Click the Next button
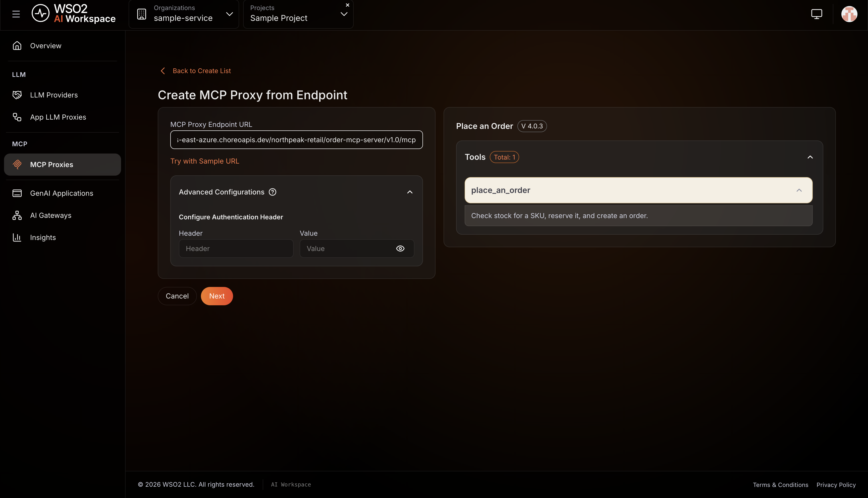 coord(217,296)
